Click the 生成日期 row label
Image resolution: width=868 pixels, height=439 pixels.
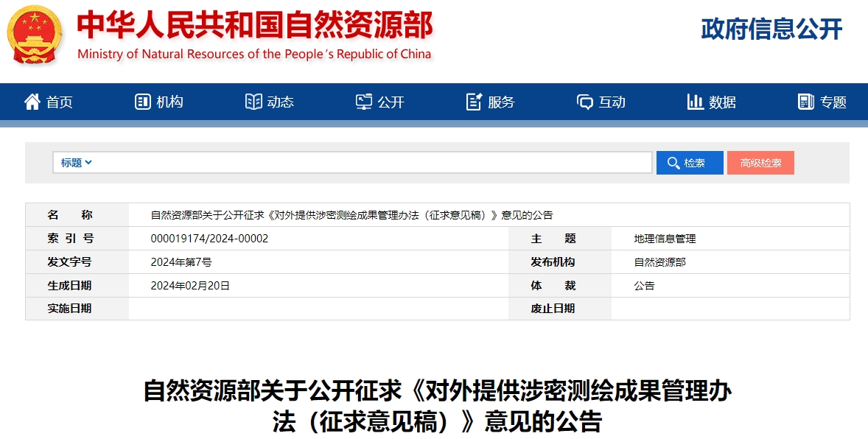[x=70, y=286]
